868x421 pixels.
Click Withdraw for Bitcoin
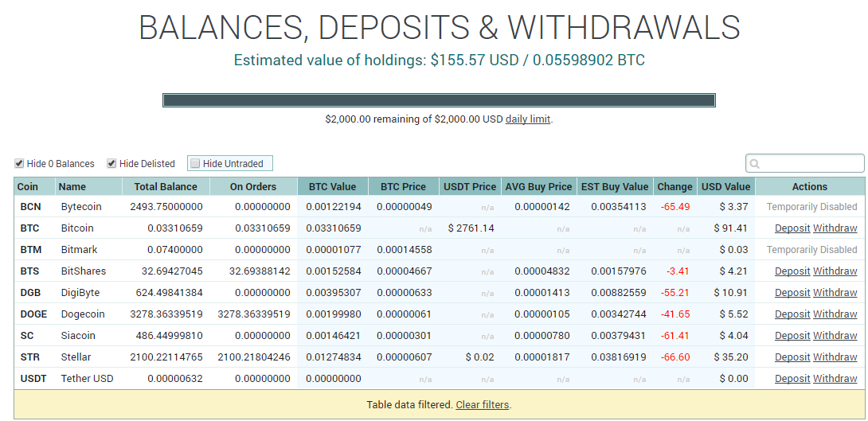(835, 228)
